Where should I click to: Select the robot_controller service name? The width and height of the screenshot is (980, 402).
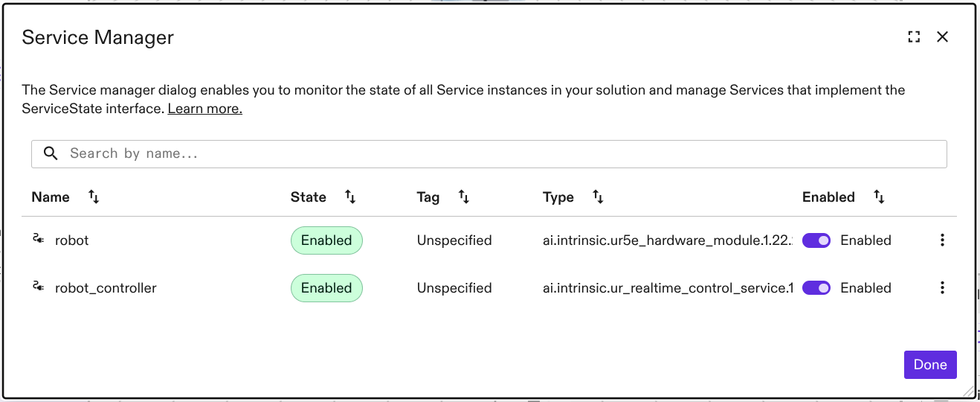tap(106, 288)
